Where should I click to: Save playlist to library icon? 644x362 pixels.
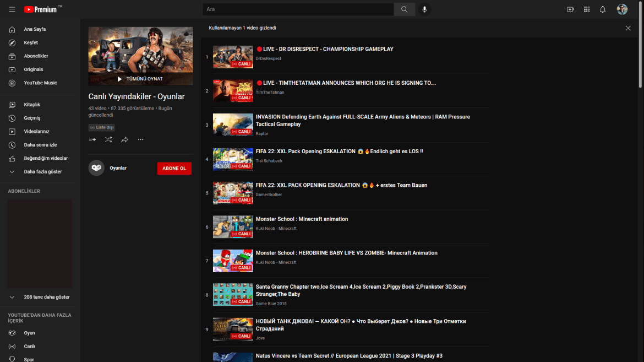[92, 139]
